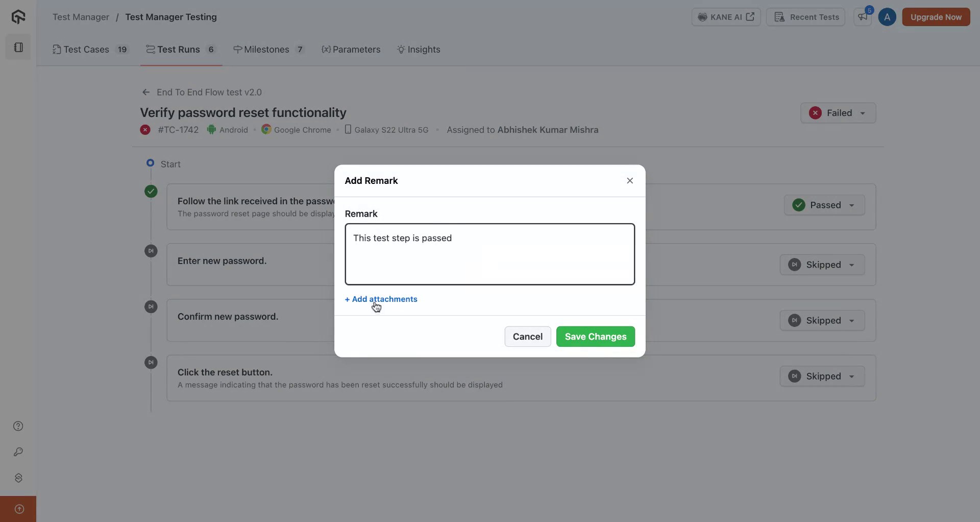Close the Add Remark dialog
Image resolution: width=980 pixels, height=522 pixels.
point(630,181)
